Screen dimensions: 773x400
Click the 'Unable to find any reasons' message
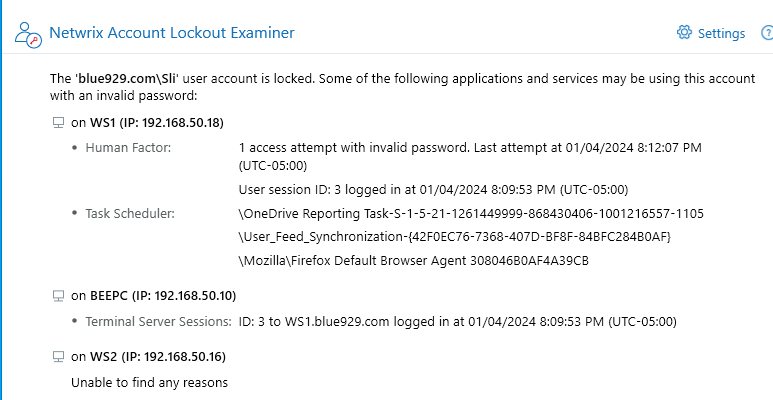coord(149,382)
